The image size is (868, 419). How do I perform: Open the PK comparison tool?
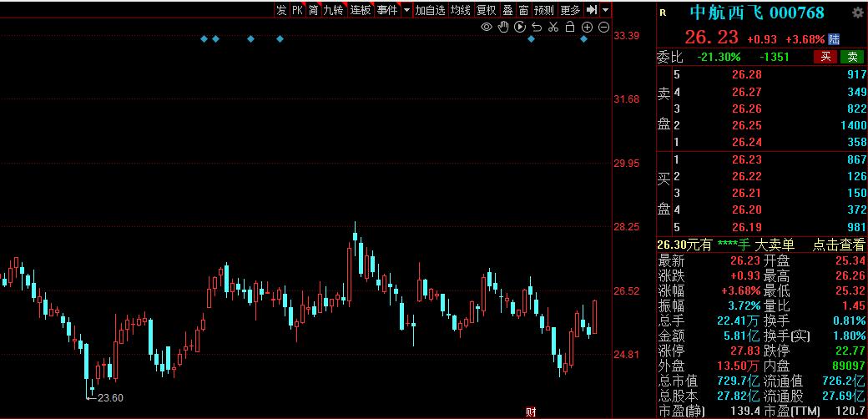pyautogui.click(x=298, y=10)
